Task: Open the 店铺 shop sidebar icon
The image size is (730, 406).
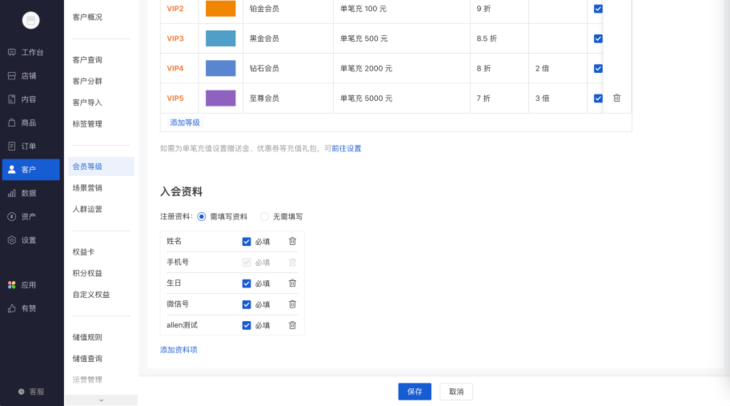Action: (12, 76)
